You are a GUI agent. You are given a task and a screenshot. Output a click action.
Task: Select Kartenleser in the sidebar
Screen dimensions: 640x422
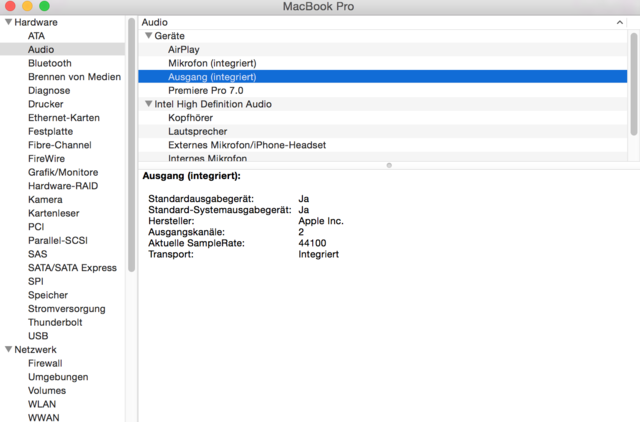click(53, 213)
